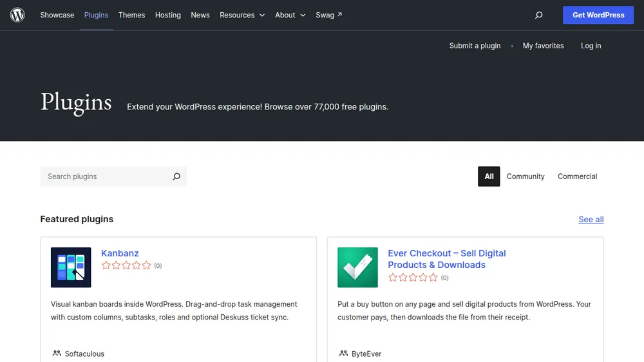The height and width of the screenshot is (362, 644).
Task: Click the ByteEver author people icon
Action: pyautogui.click(x=343, y=354)
